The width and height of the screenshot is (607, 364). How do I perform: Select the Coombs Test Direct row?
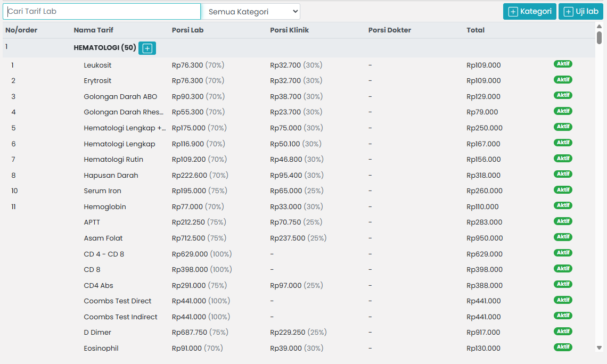(x=117, y=300)
